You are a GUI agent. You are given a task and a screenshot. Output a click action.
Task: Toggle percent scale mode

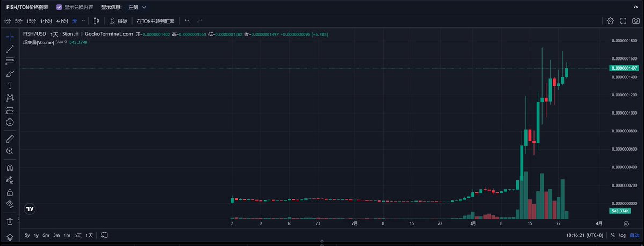point(612,235)
